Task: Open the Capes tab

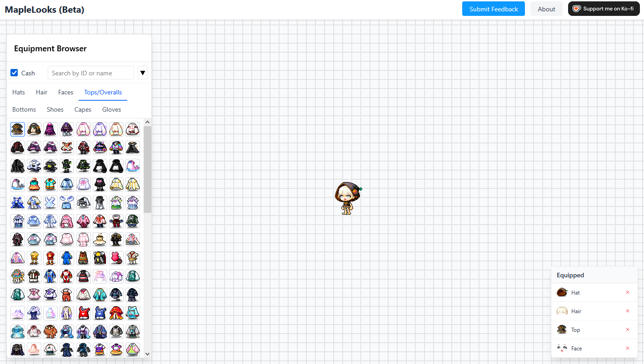Action: 83,109
